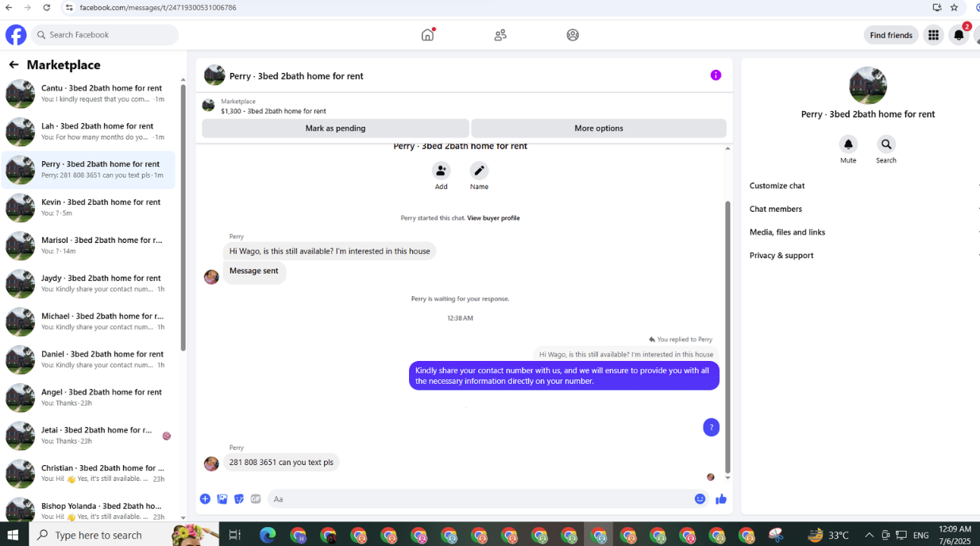Open Christian conversation
980x546 pixels.
coord(89,474)
